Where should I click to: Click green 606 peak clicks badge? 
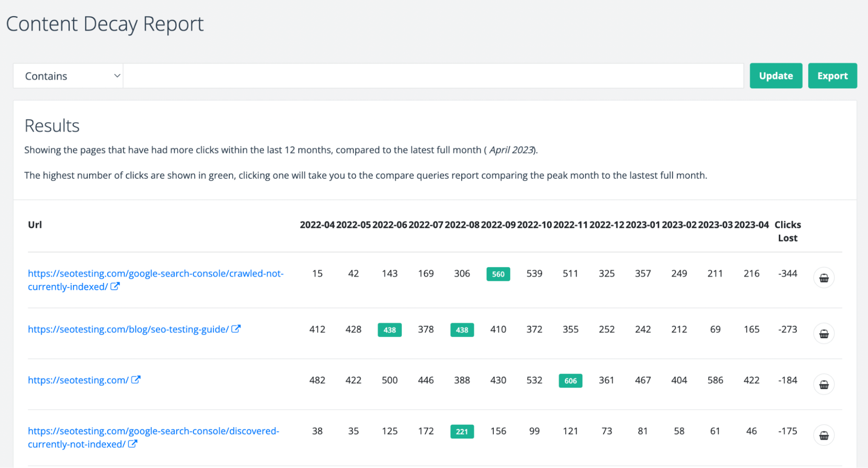[x=571, y=381]
